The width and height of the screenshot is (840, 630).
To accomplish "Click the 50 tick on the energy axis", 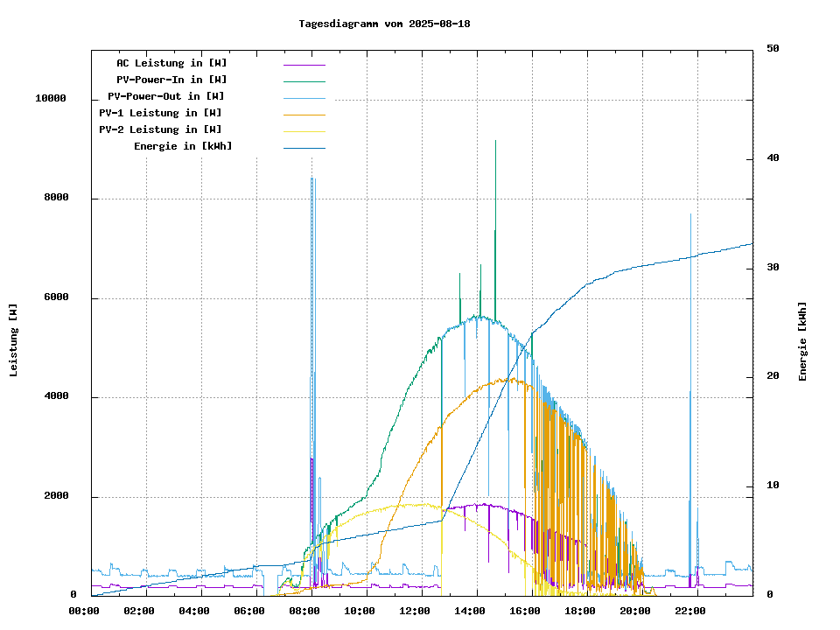I will coord(773,49).
